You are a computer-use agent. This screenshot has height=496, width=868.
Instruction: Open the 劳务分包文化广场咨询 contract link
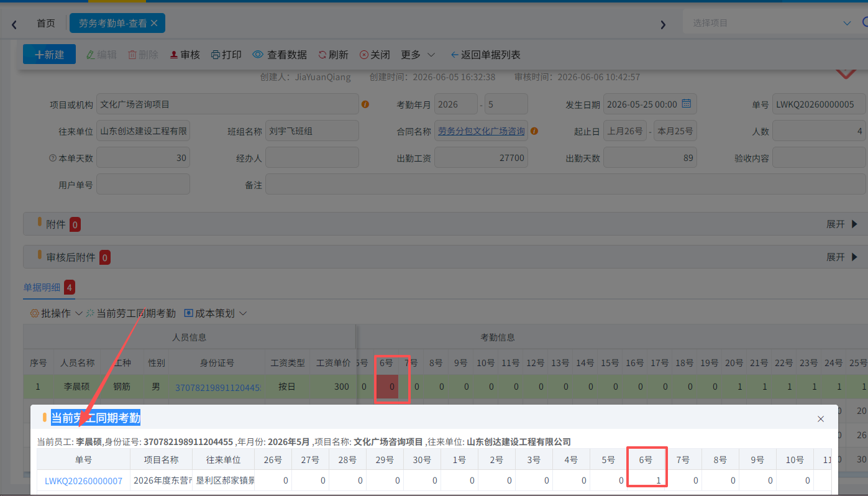481,131
